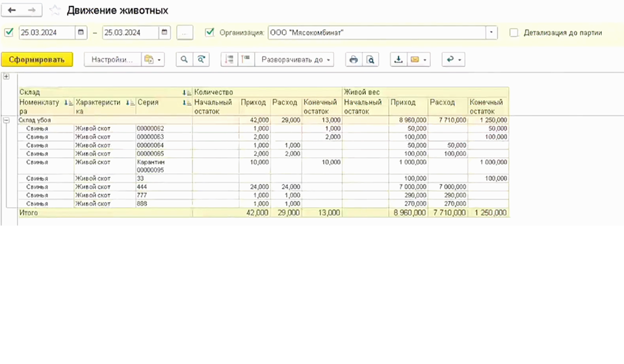
Task: Generate the report with Сформировать
Action: coord(37,60)
